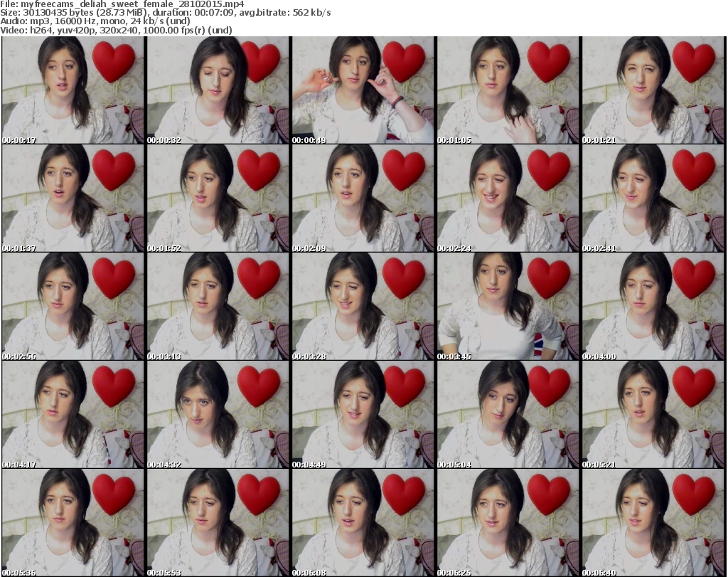Pick the thumbnail stamped 00:01:52
This screenshot has width=728, height=577.
(218, 198)
